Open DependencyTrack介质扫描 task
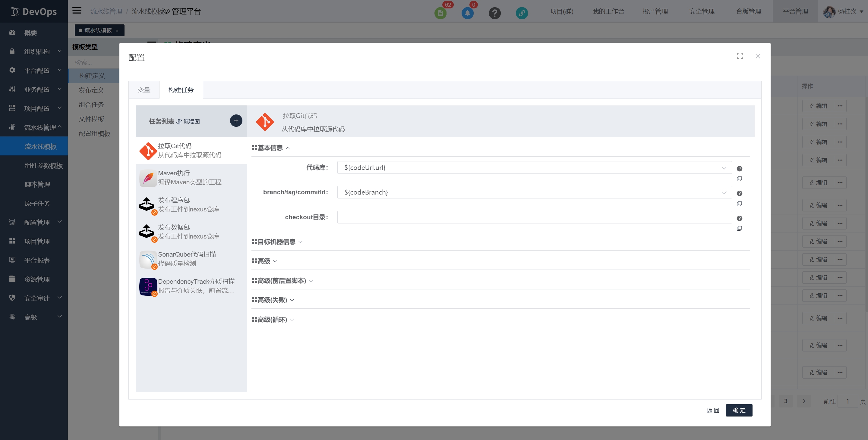868x440 pixels. click(196, 286)
